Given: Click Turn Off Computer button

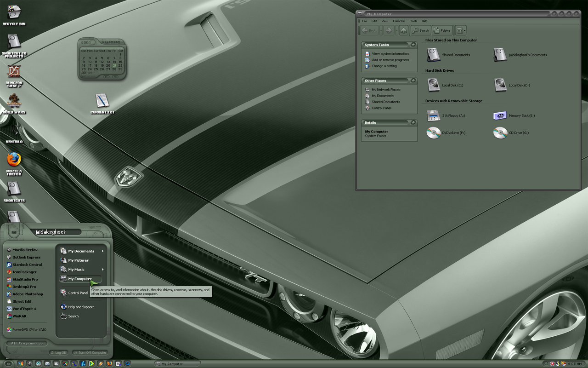Looking at the screenshot, I should click(x=90, y=353).
